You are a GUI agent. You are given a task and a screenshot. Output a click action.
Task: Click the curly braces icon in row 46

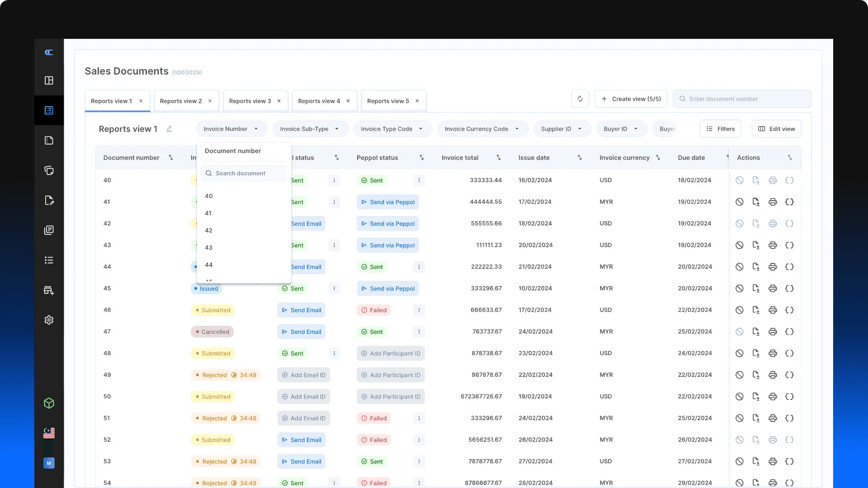[789, 310]
